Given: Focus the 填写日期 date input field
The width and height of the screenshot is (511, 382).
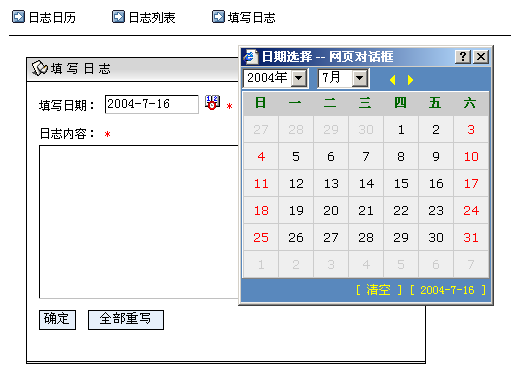Looking at the screenshot, I should point(152,104).
